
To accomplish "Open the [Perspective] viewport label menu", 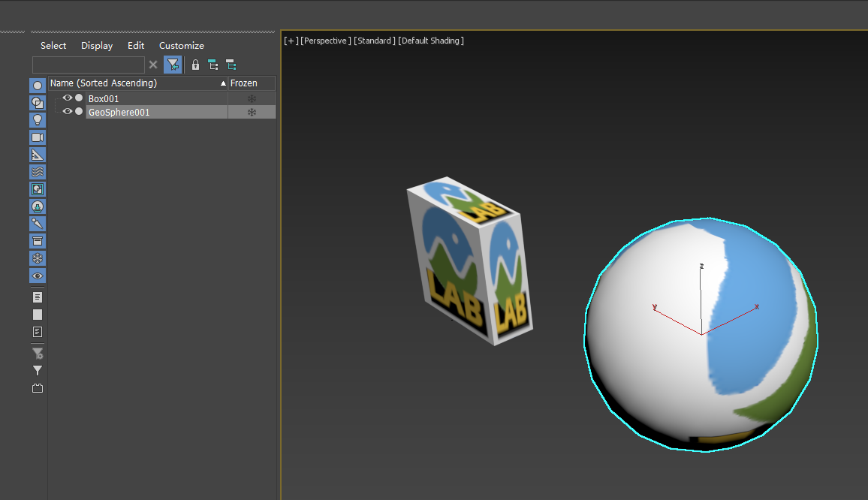I will (x=326, y=41).
